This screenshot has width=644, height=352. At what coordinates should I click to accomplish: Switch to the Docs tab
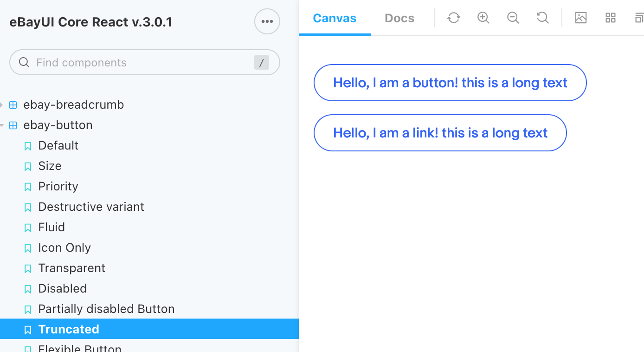(x=399, y=18)
